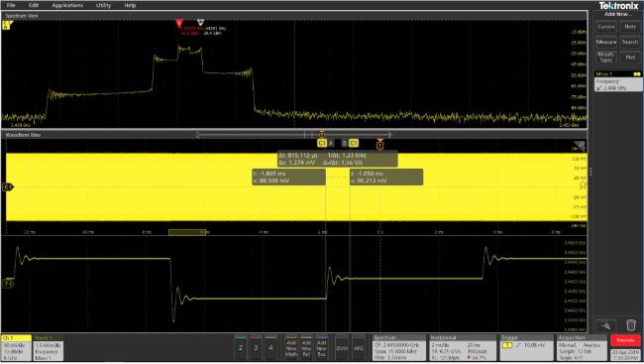Screen dimensions: 644x364
Task: Open the Horizontal settings badge
Action: click(x=463, y=348)
